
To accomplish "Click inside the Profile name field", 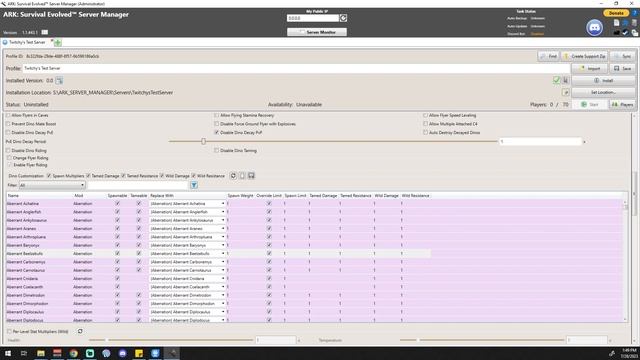I will tap(296, 68).
